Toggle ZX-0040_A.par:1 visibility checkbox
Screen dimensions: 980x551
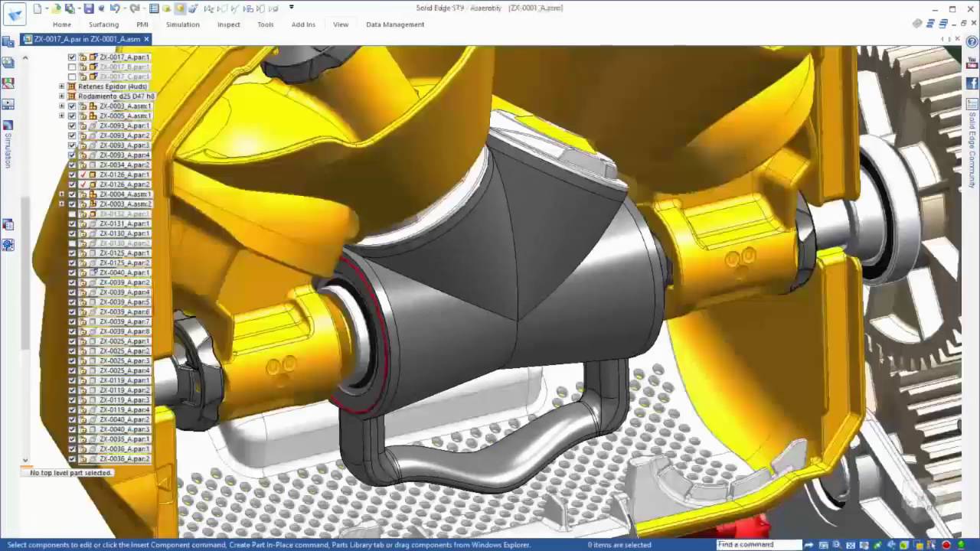72,273
